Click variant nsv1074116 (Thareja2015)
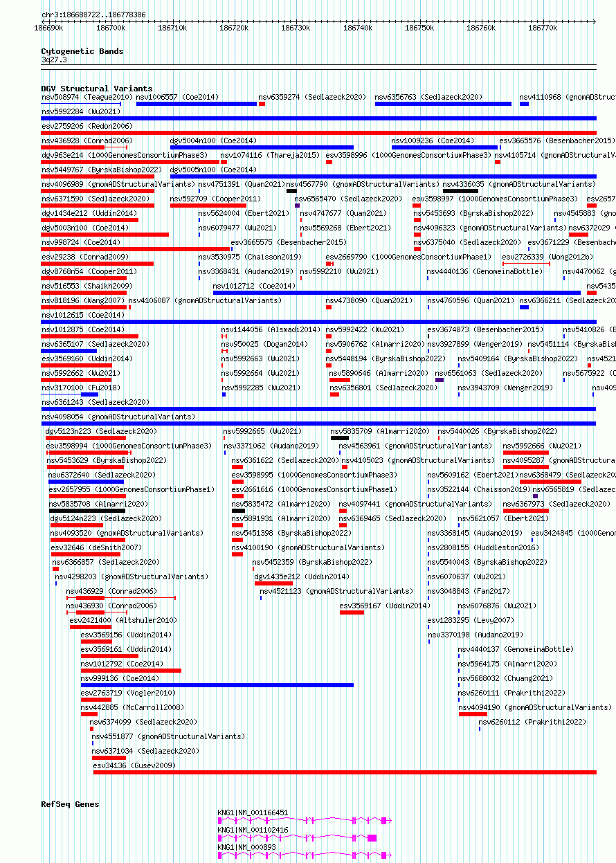The image size is (616, 863). pyautogui.click(x=270, y=155)
